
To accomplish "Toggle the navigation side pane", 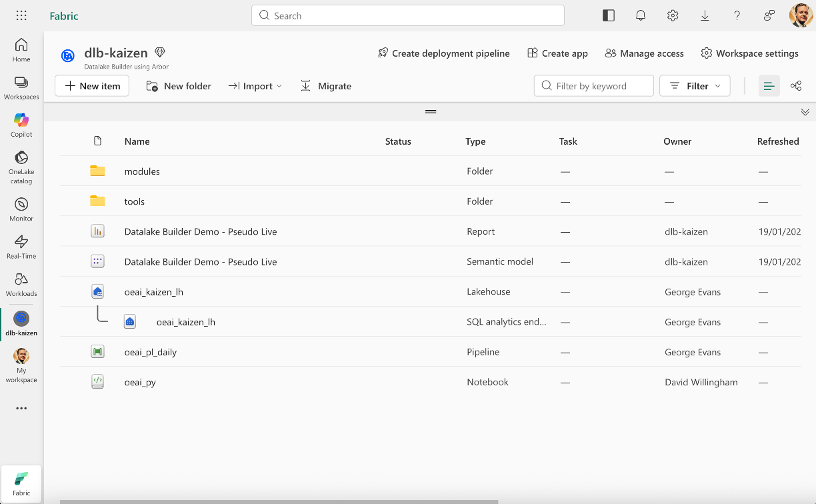I will [608, 15].
